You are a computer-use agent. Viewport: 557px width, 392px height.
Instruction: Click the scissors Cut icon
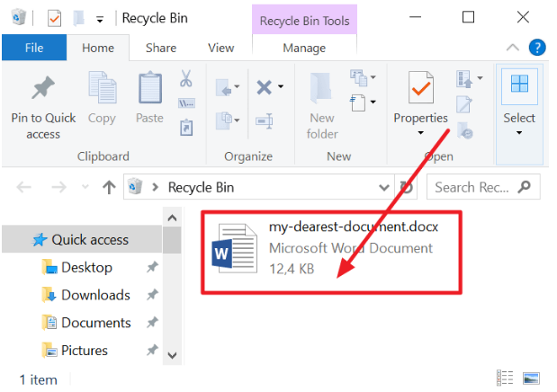coord(186,79)
